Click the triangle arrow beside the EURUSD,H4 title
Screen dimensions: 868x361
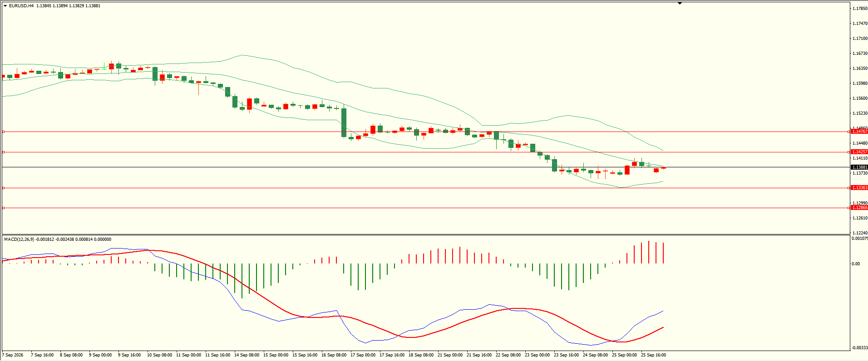click(x=5, y=6)
